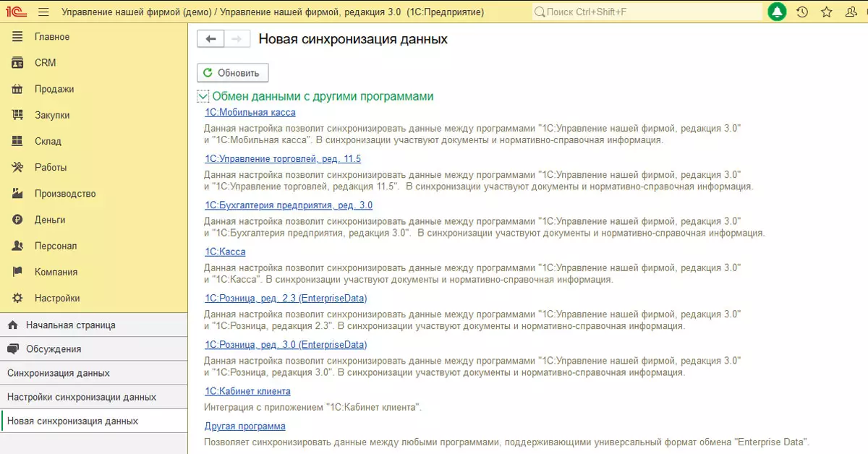Viewport: 868px width, 454px height.
Task: Click the title bar text Управление нашей фирмой (демо)
Action: tap(137, 12)
